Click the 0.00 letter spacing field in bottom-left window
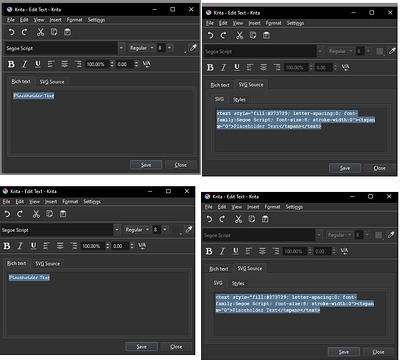The image size is (400, 362). click(122, 246)
